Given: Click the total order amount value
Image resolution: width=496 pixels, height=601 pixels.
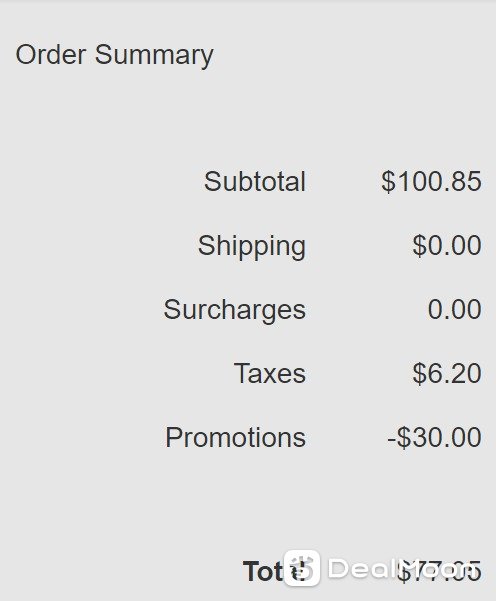Looking at the screenshot, I should click(439, 571).
